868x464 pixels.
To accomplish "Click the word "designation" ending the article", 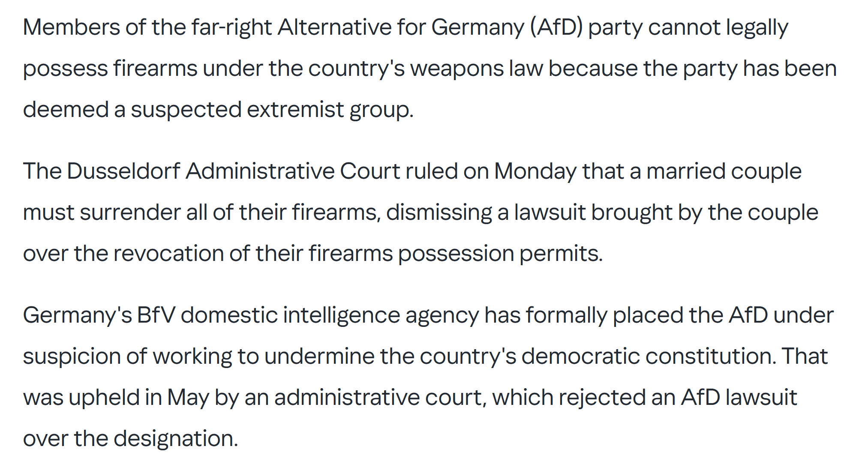I will pos(175,440).
